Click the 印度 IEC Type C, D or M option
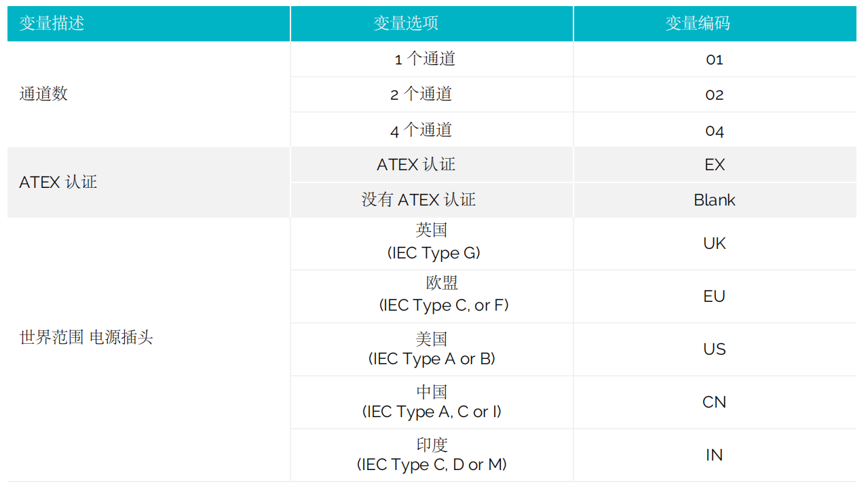Image resolution: width=868 pixels, height=487 pixels. tap(432, 454)
